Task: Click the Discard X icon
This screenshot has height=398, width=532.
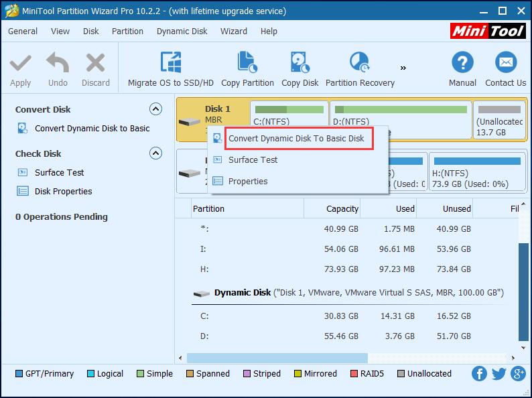Action: [x=95, y=63]
